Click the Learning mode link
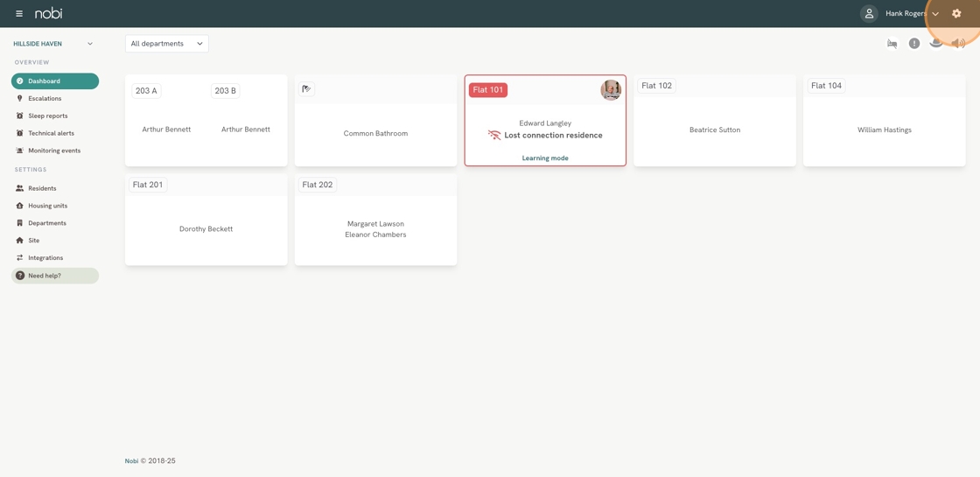The width and height of the screenshot is (980, 477). pos(545,158)
